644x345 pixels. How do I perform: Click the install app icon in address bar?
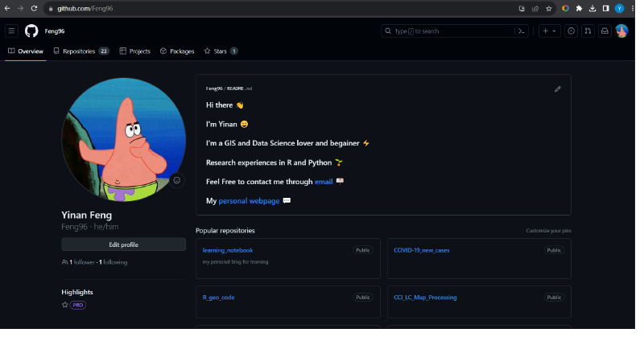pyautogui.click(x=522, y=8)
